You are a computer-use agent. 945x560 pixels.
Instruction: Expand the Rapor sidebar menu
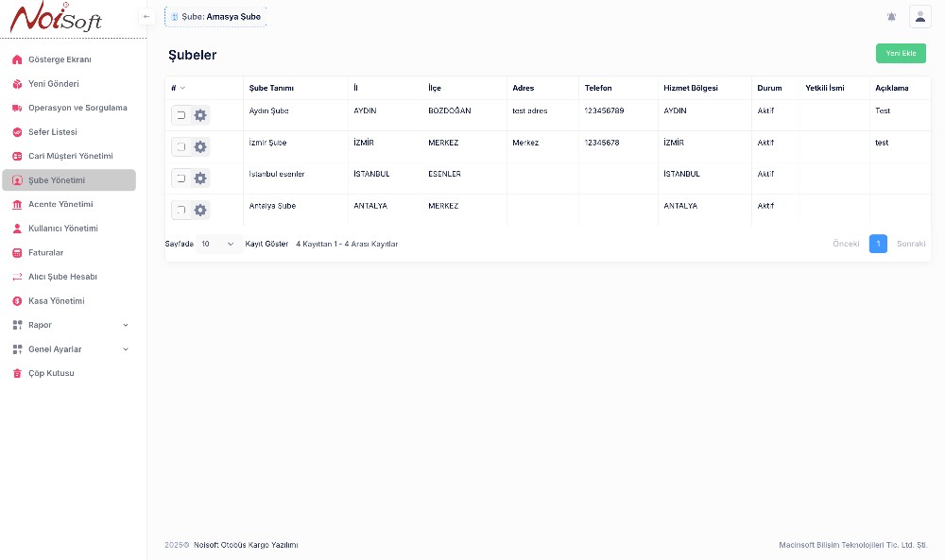[71, 325]
